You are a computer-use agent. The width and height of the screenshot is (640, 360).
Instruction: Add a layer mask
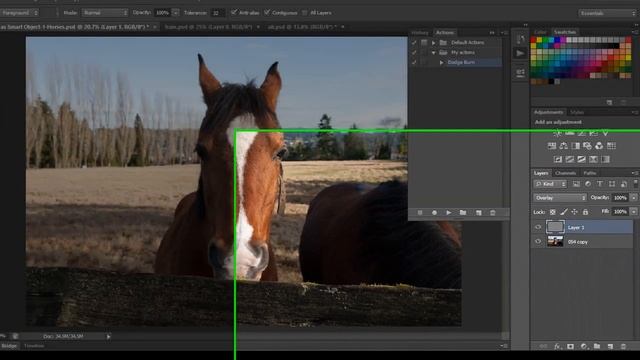pyautogui.click(x=571, y=346)
